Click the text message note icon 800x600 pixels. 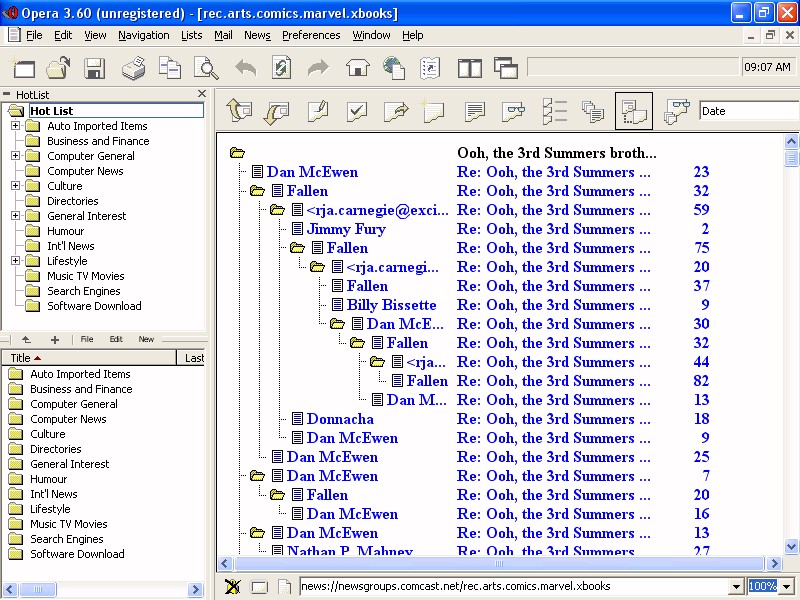pos(474,111)
